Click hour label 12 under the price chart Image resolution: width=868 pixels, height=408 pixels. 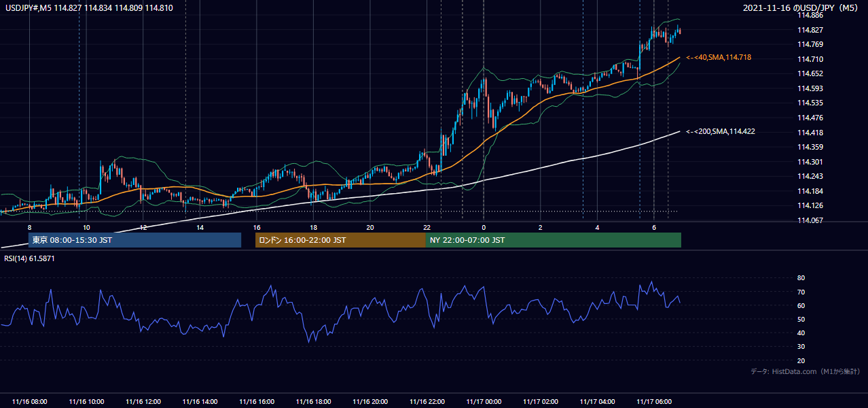[143, 227]
